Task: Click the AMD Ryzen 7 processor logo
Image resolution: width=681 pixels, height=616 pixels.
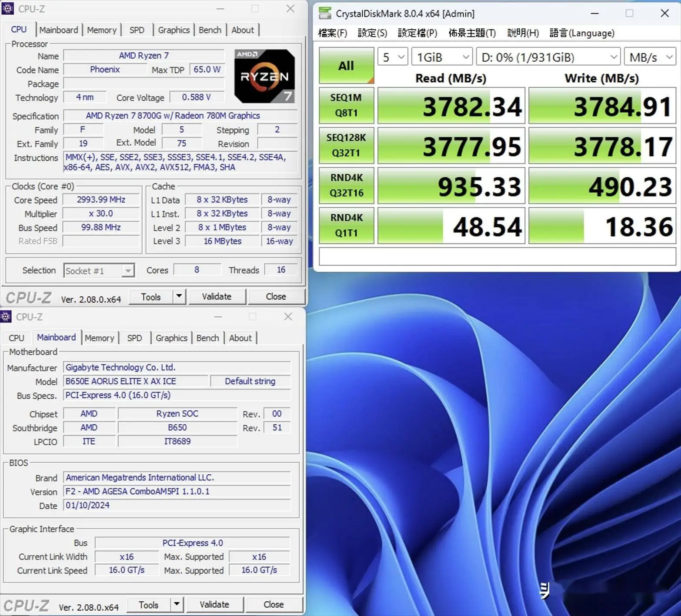Action: (264, 76)
